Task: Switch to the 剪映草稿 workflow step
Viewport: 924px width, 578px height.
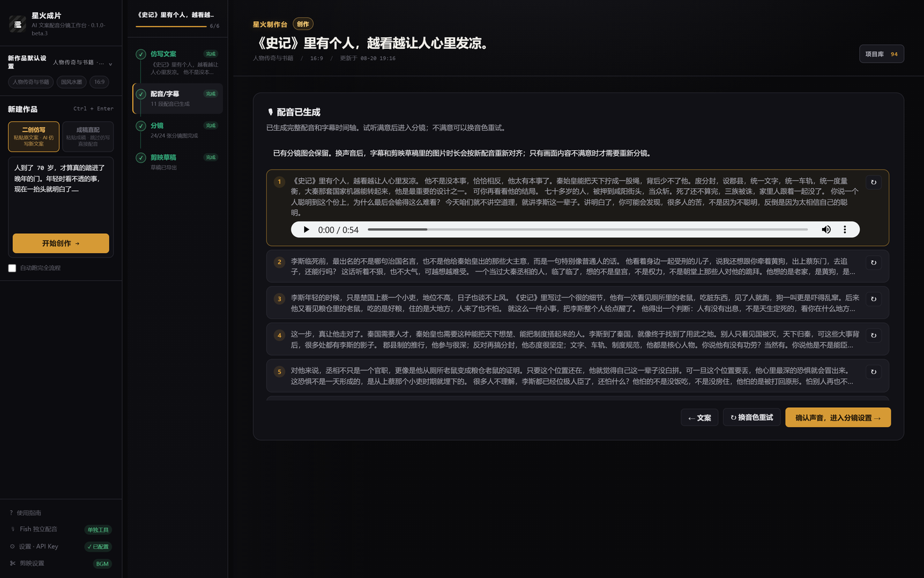Action: (178, 162)
